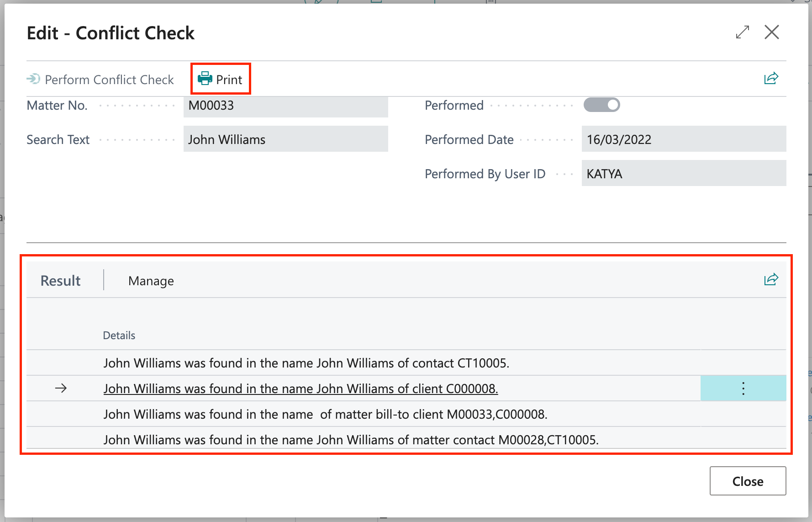Open the share icon in the Result section
This screenshot has height=522, width=812.
coord(771,279)
